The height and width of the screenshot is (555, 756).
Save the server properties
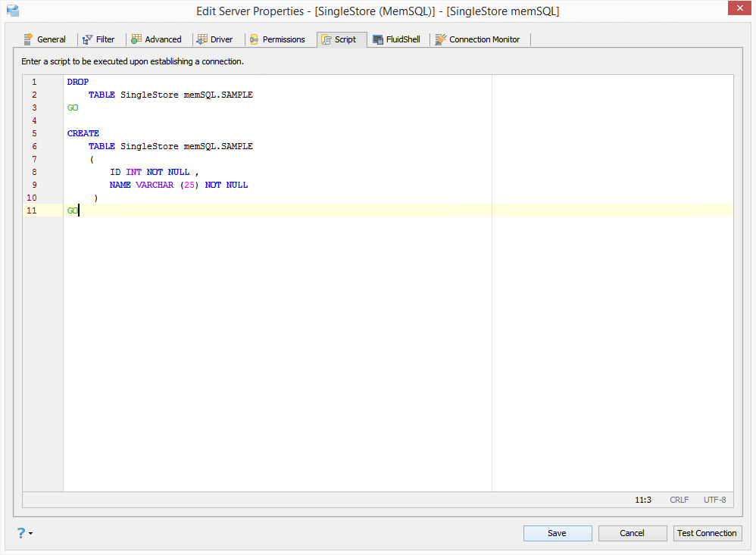point(558,533)
